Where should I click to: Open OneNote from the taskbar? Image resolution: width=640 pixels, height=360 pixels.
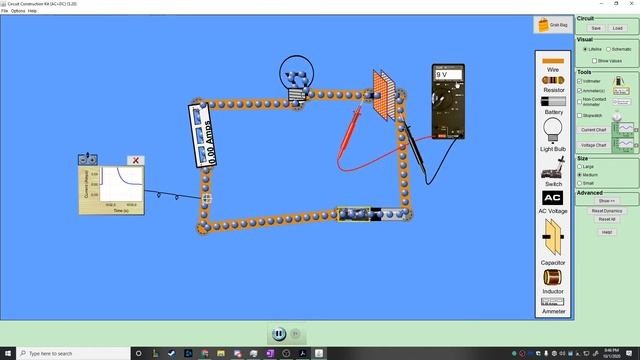pyautogui.click(x=270, y=353)
